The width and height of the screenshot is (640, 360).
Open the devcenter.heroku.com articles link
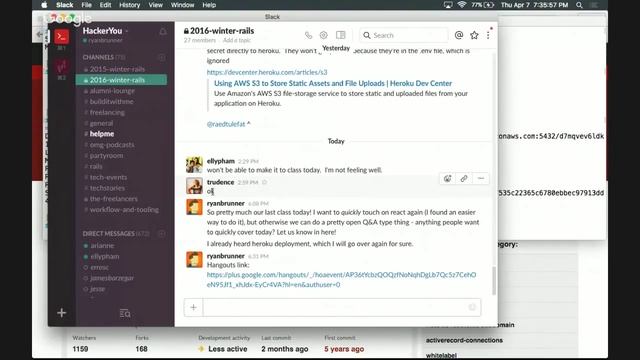267,72
